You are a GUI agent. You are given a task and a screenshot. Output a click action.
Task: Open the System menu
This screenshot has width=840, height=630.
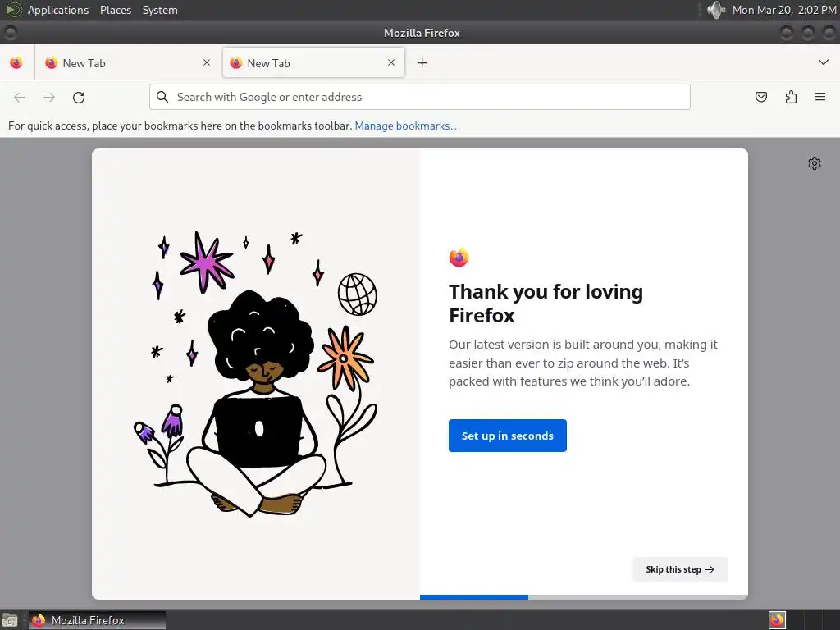coord(160,10)
